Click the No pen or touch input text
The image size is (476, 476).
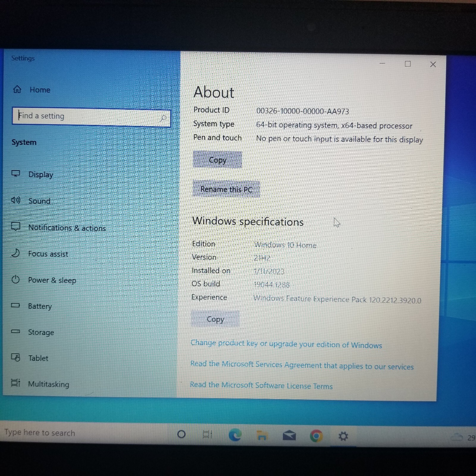point(339,139)
